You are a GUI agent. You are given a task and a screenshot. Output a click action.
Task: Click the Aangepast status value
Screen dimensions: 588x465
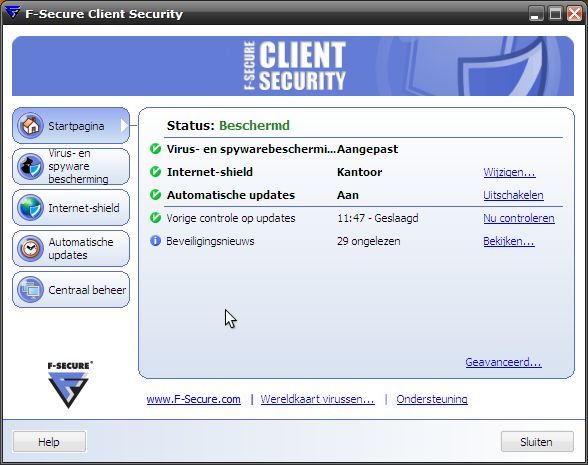368,149
